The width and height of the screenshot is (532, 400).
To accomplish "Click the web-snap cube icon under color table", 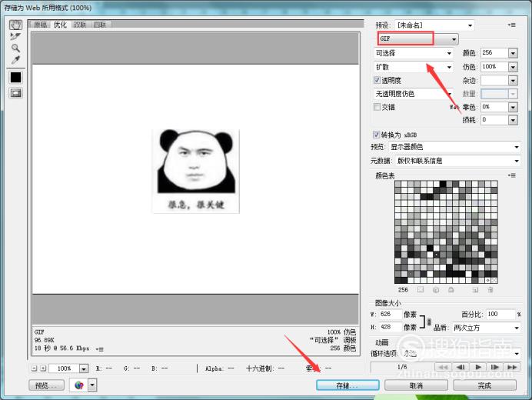I will (x=436, y=290).
